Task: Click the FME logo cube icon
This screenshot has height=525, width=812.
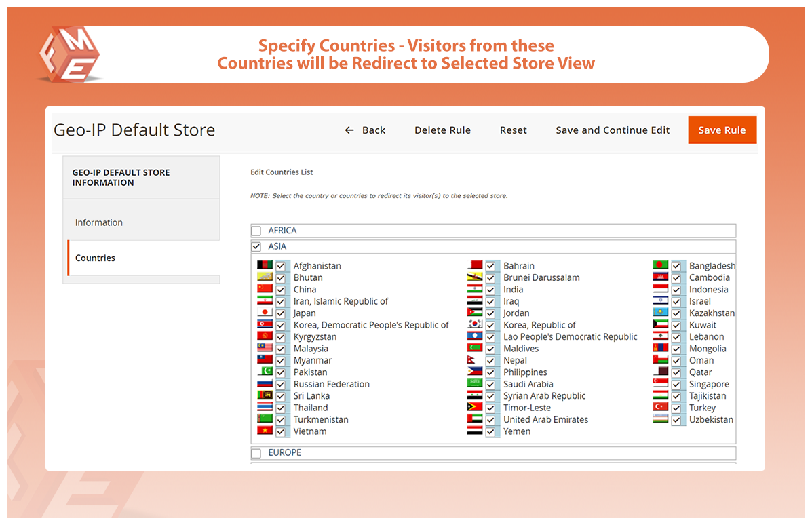Action: [69, 55]
